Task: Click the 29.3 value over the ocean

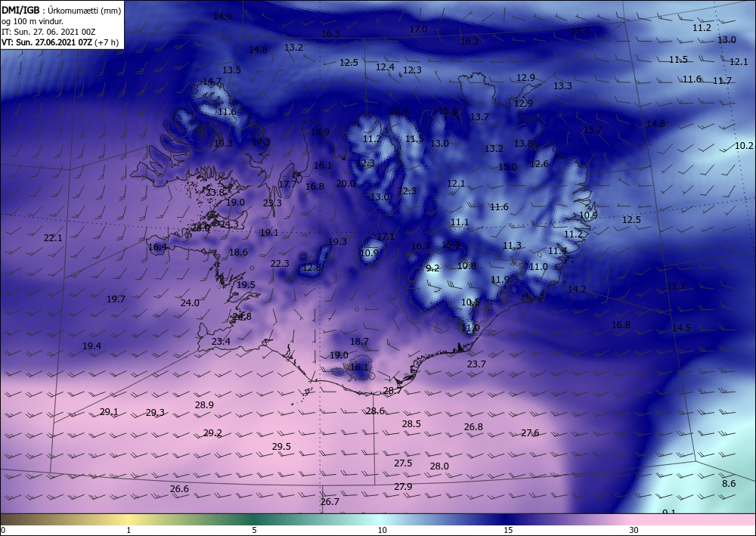Action: (x=155, y=413)
